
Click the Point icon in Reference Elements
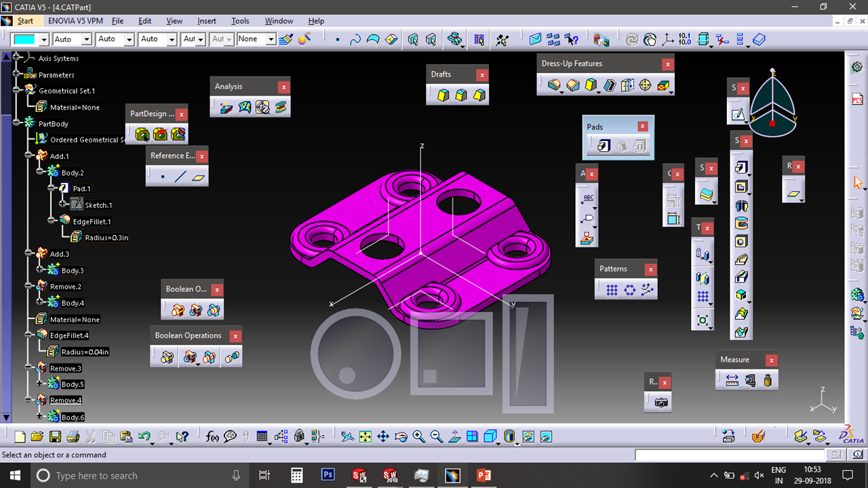(163, 178)
